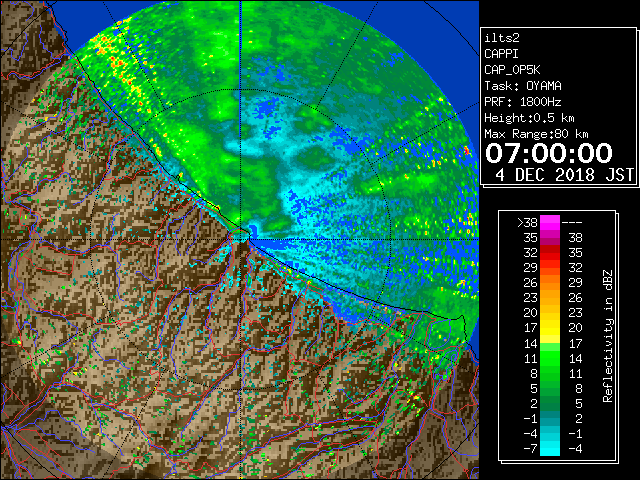Click the yellow 17–20 dBZ legend swatch
This screenshot has height=480, width=640.
pyautogui.click(x=550, y=328)
